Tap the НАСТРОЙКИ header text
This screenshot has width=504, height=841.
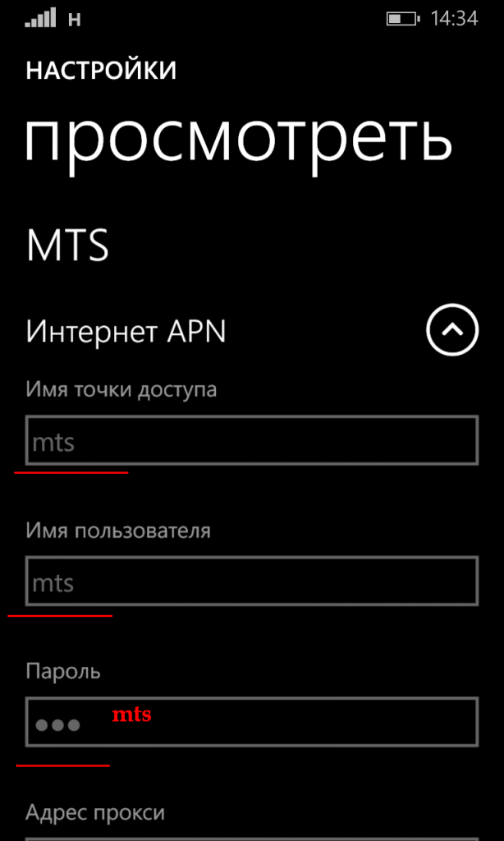[x=101, y=71]
